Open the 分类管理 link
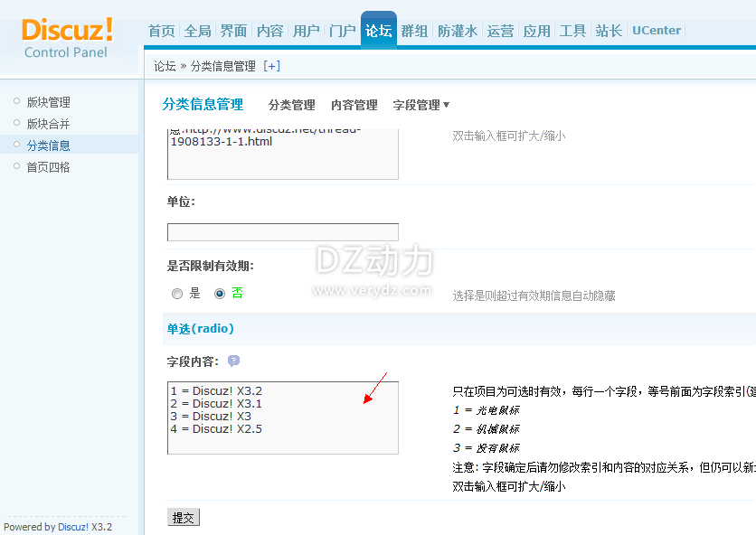 [x=291, y=105]
